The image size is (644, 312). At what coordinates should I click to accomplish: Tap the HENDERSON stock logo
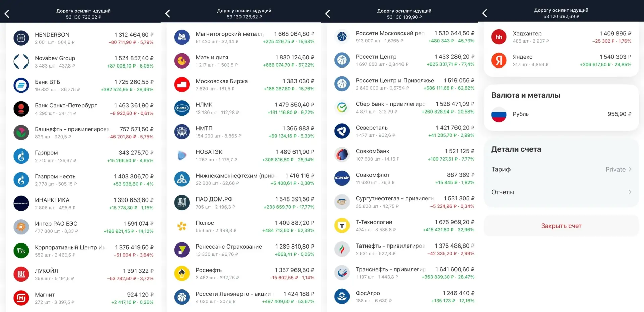[21, 38]
